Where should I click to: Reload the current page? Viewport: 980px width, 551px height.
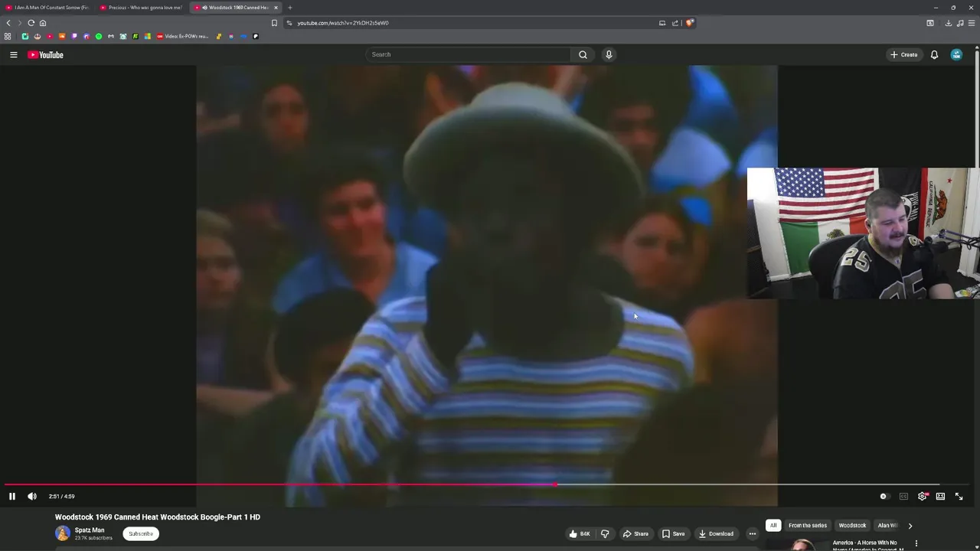31,23
